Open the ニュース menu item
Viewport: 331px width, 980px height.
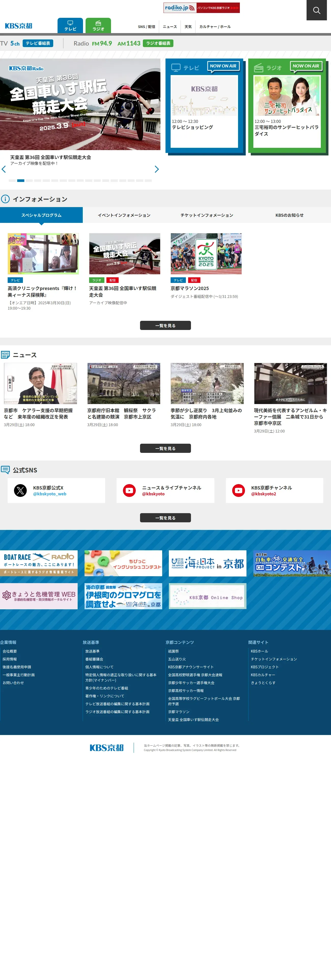coord(170,27)
